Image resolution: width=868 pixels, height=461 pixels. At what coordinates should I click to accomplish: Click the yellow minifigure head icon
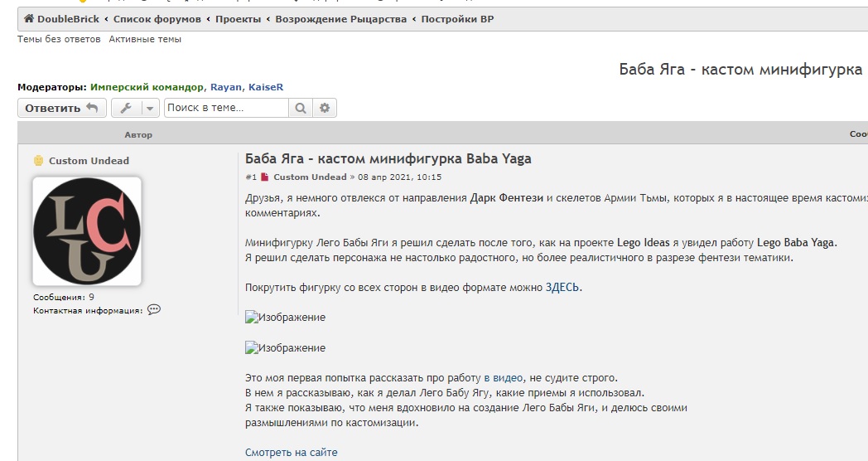[x=38, y=161]
